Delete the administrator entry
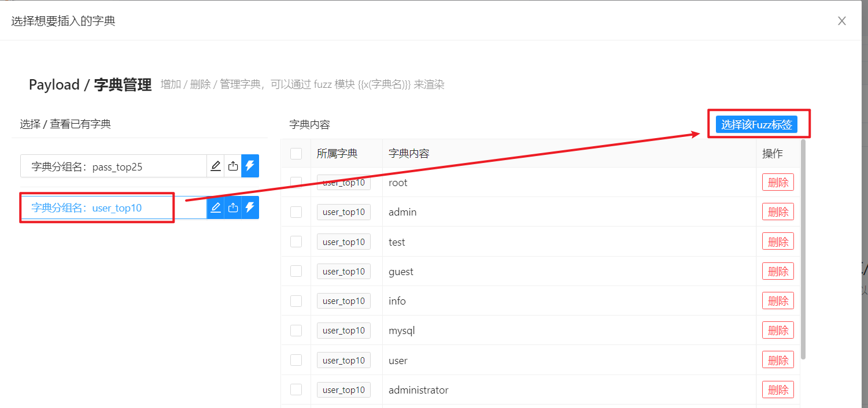Image resolution: width=868 pixels, height=408 pixels. click(x=778, y=390)
